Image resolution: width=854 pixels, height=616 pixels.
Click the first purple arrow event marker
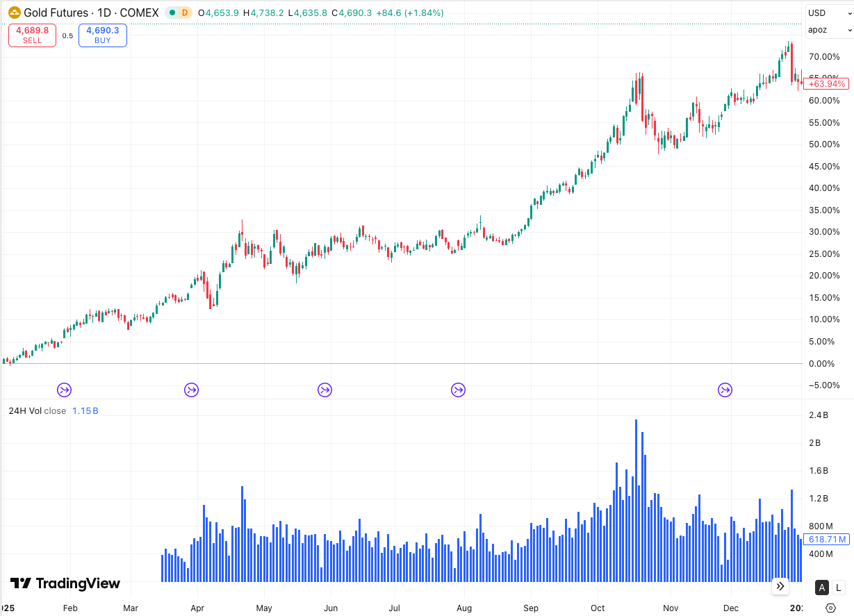click(64, 390)
